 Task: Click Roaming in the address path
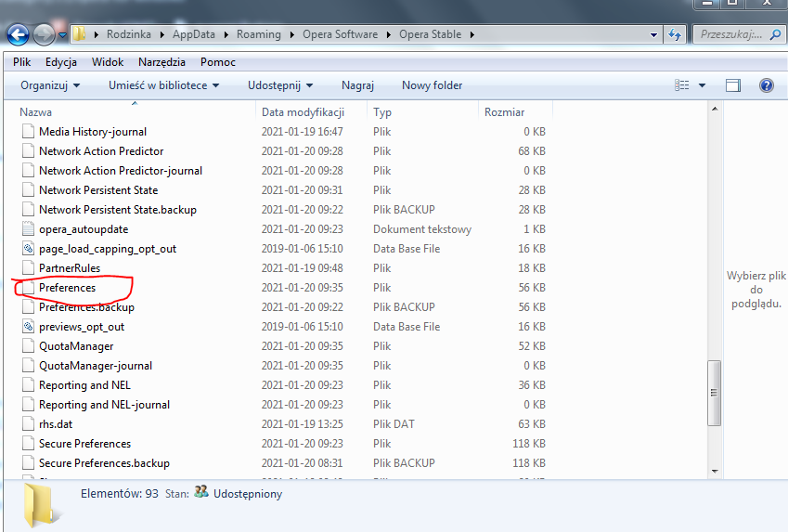(259, 34)
